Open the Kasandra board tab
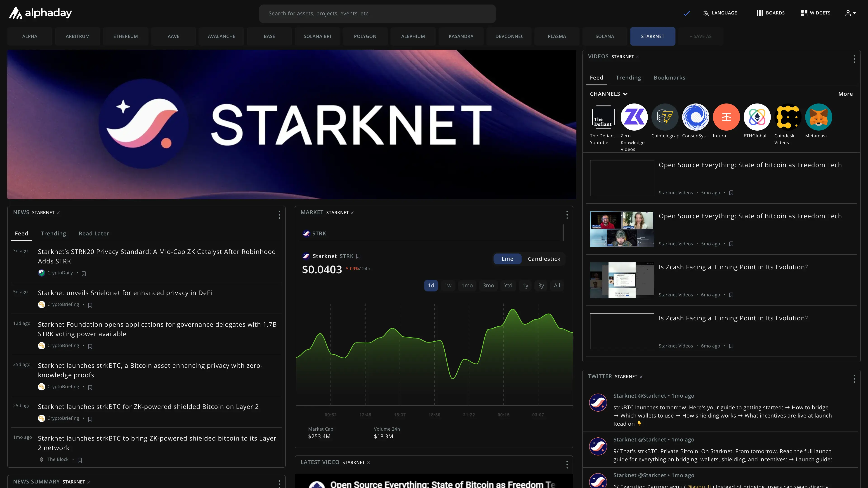This screenshot has width=868, height=488. [x=461, y=36]
